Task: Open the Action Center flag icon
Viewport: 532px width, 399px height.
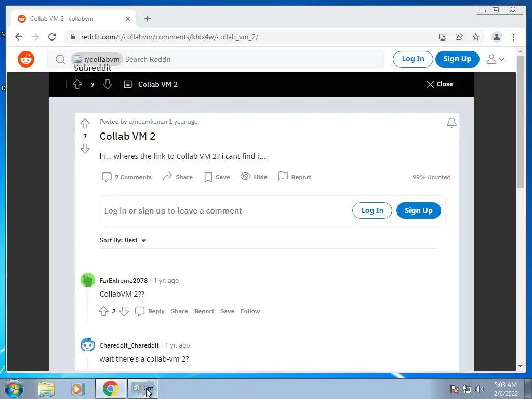Action: point(454,389)
